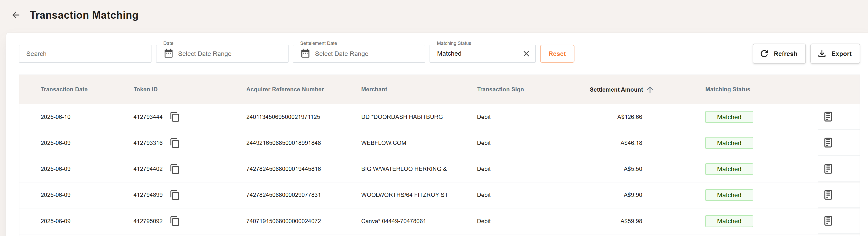Click the Transaction Date column header

(64, 90)
